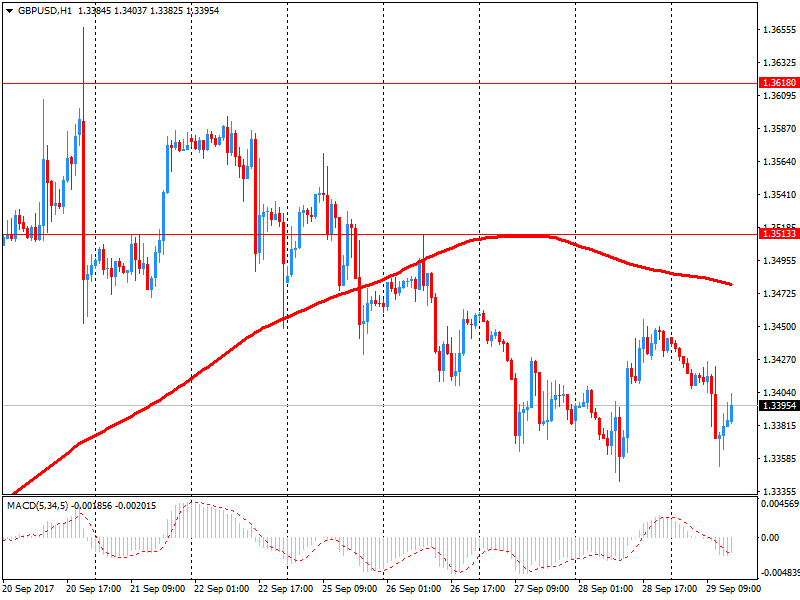
Task: Click the 21 Sep 09:00 time label
Action: pyautogui.click(x=158, y=589)
